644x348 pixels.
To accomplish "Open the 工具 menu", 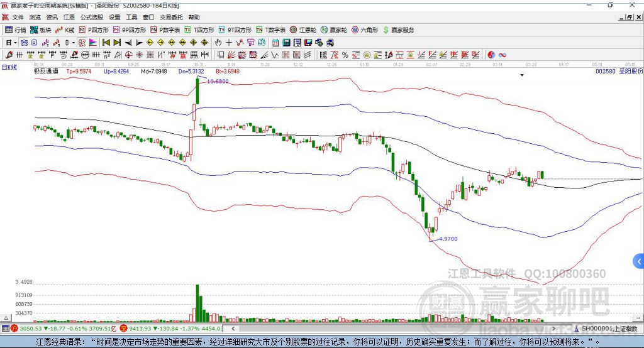I will [x=131, y=17].
